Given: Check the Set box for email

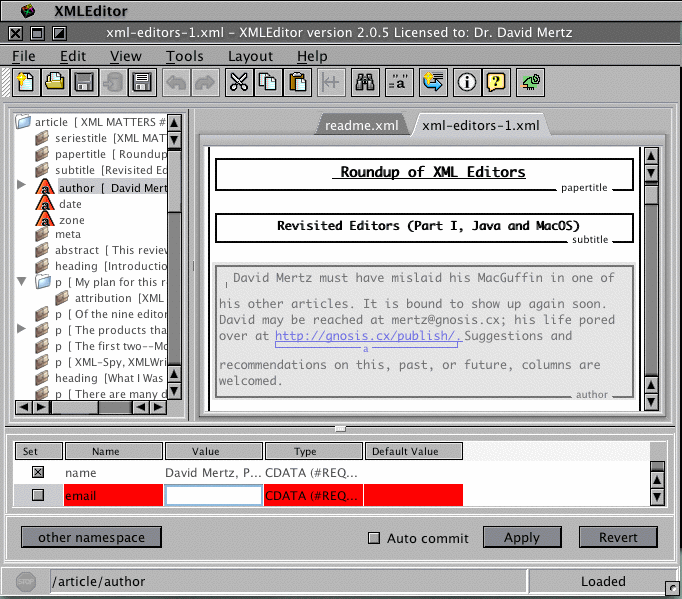Looking at the screenshot, I should pos(38,495).
